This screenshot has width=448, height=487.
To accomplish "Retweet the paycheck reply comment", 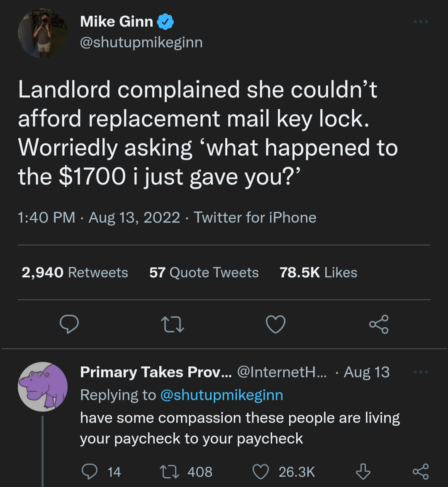I will click(x=169, y=472).
